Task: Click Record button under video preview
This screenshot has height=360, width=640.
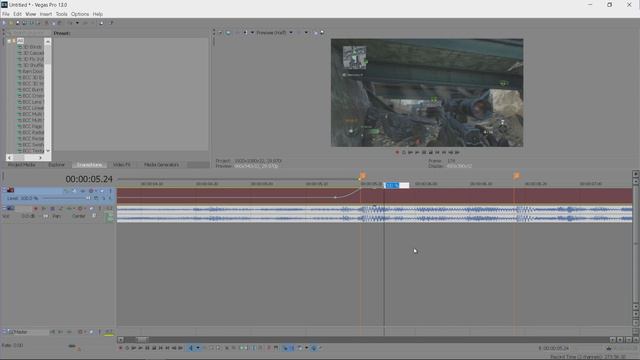Action: tap(397, 152)
